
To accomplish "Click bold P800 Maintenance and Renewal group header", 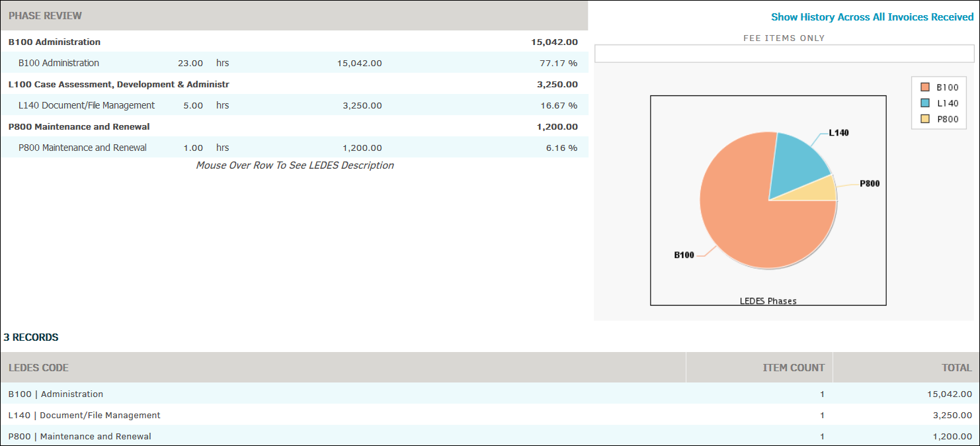I will coord(79,127).
